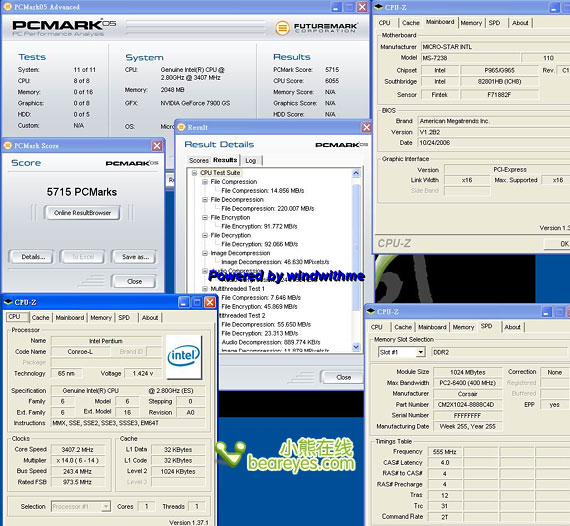
Task: Click the BIOS Version V1.2B2 field
Action: pyautogui.click(x=494, y=132)
